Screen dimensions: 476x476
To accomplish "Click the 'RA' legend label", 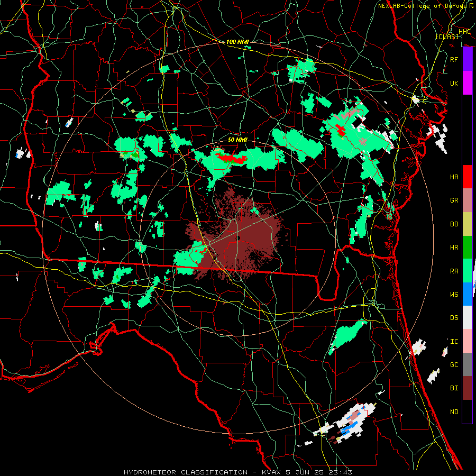I will pyautogui.click(x=454, y=271).
